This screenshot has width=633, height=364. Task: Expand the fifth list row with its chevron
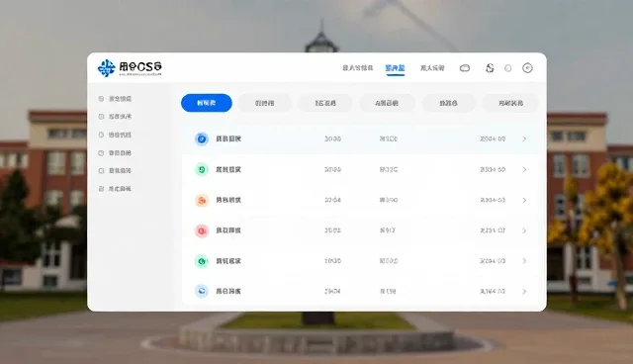coord(524,261)
